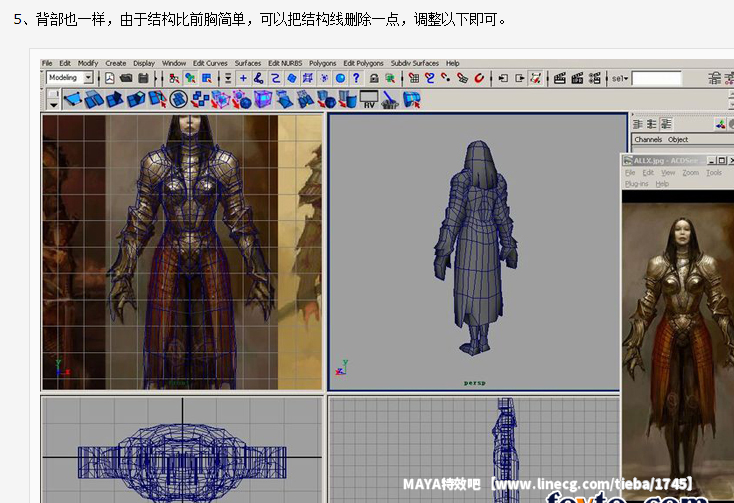Open the Object menu in Channel Box
Viewport: 734px width, 503px height.
(678, 139)
